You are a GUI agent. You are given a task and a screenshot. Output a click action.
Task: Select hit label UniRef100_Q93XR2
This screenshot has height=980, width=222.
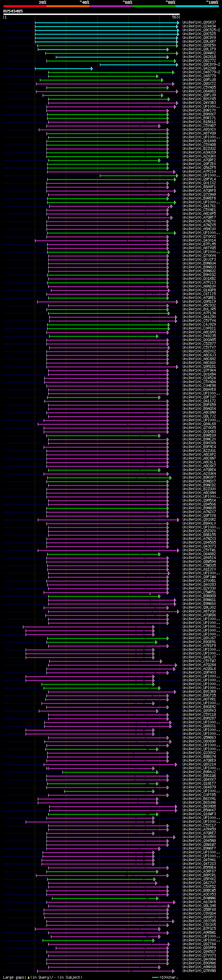(199, 519)
